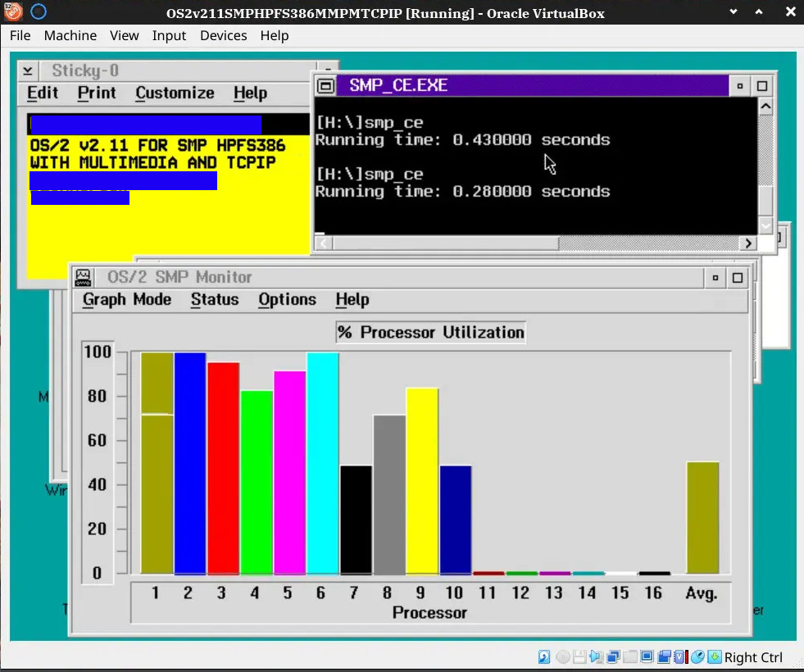Click the '100' y-axis label

click(98, 352)
